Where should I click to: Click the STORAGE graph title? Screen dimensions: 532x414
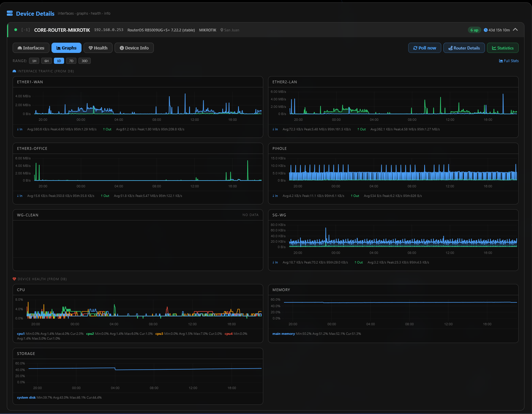[26, 354]
